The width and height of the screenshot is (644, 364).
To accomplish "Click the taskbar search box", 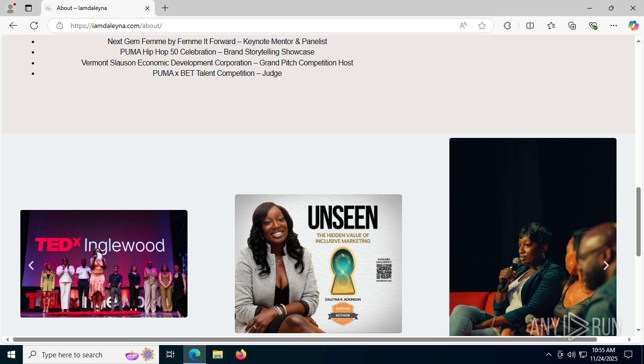I will [91, 355].
